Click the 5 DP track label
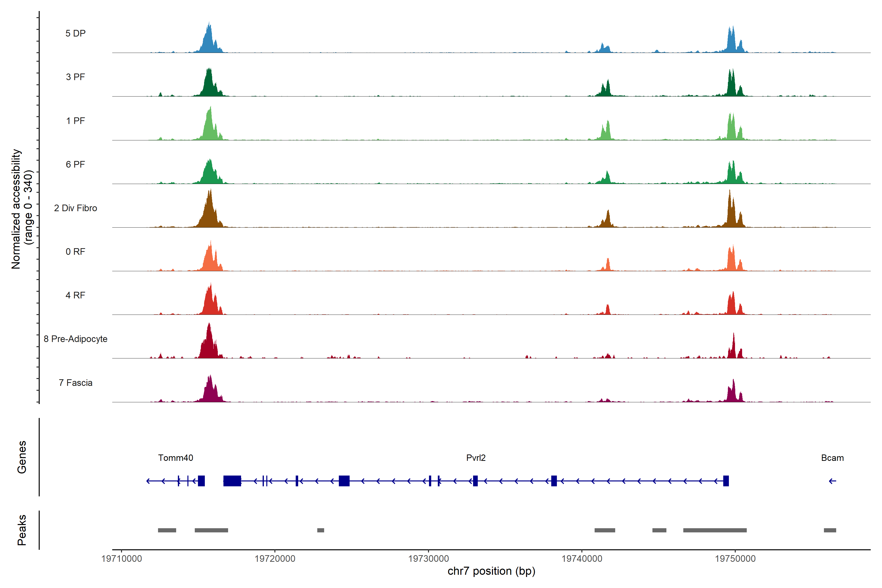Image resolution: width=882 pixels, height=588 pixels. 75,33
